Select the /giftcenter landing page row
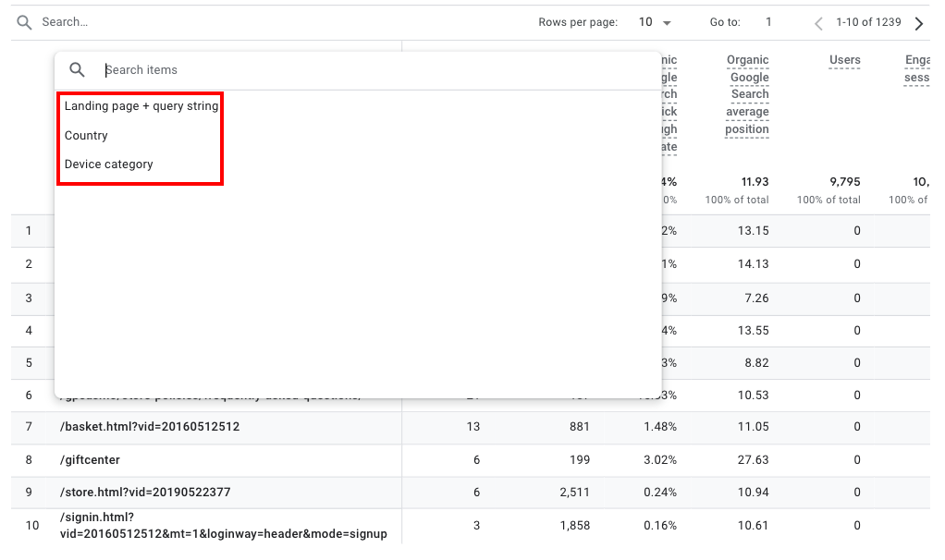 91,460
